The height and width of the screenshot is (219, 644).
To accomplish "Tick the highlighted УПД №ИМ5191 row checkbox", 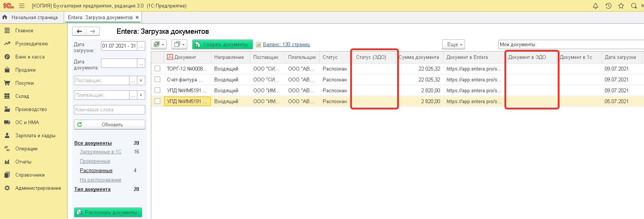I will pos(157,101).
